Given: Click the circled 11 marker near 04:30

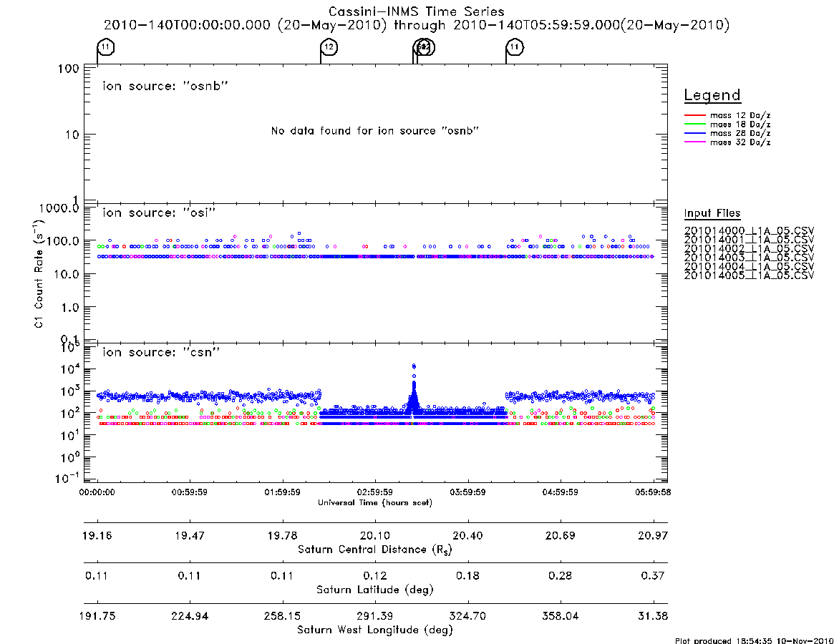Looking at the screenshot, I should (x=514, y=47).
